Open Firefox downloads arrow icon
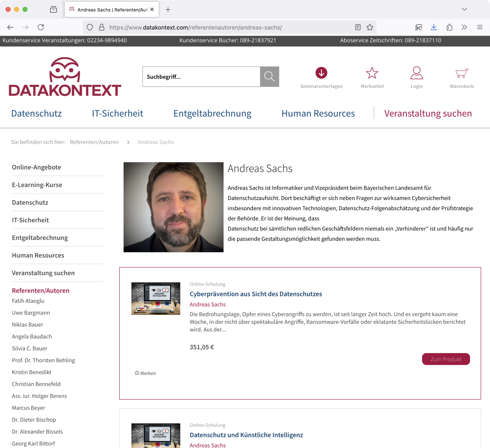490x448 pixels. click(x=434, y=27)
